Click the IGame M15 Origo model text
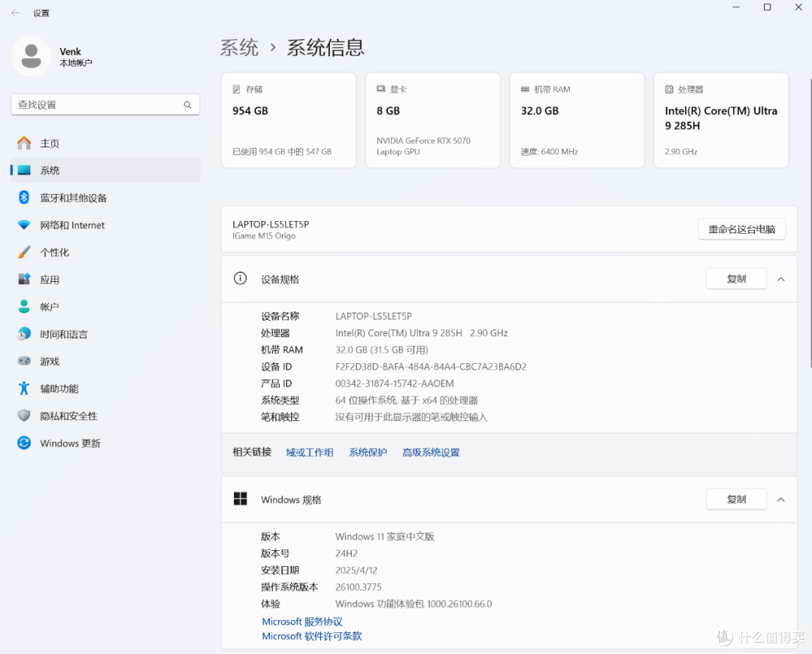Screen dimensions: 812x654 [x=264, y=235]
